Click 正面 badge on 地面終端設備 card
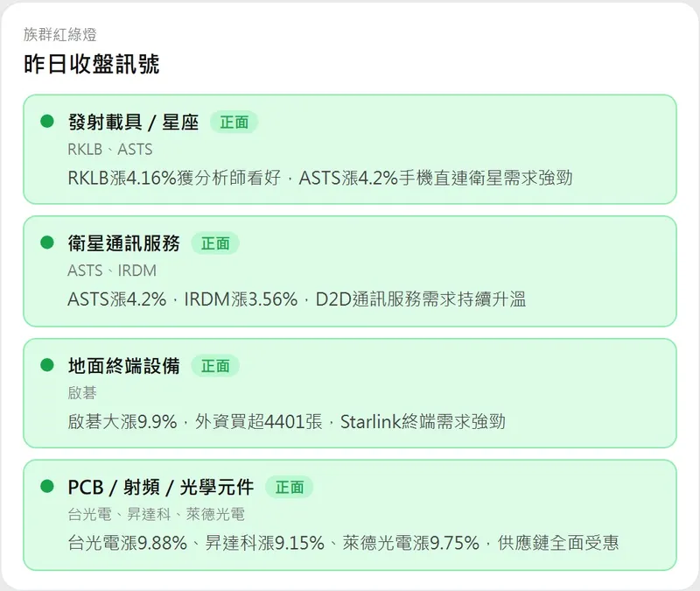Viewport: 700px width, 591px height. [215, 366]
